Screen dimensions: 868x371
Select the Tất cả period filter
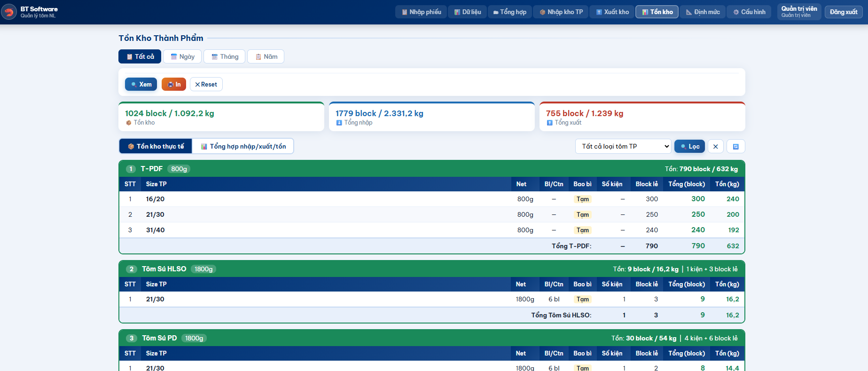(x=140, y=57)
